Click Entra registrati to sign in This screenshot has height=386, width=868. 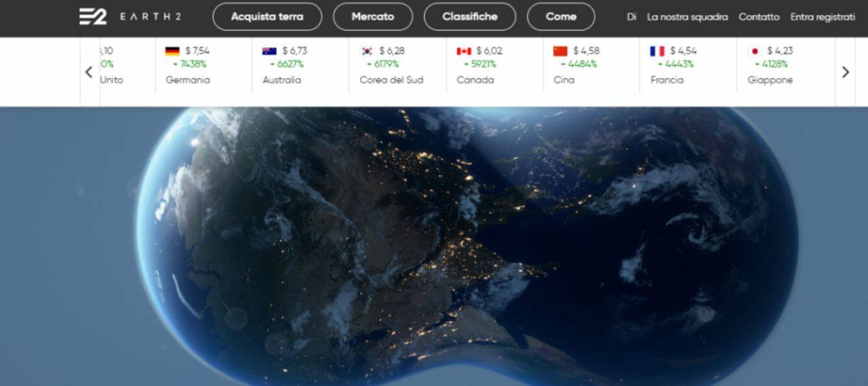[822, 17]
